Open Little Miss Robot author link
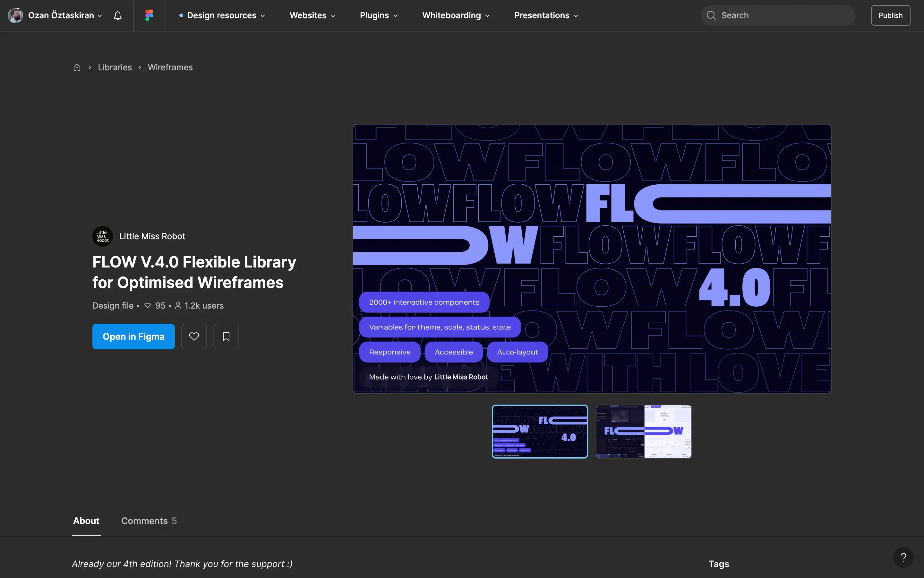This screenshot has height=578, width=924. click(152, 236)
